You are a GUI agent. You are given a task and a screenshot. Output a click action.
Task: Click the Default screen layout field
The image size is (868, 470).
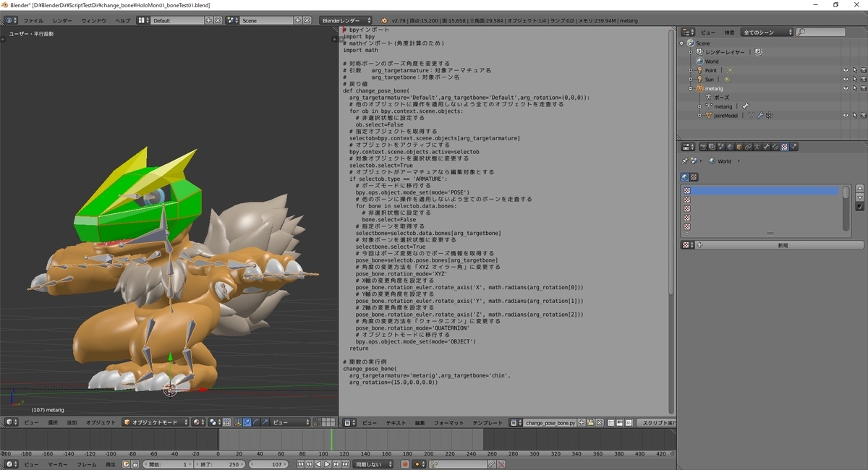pyautogui.click(x=178, y=20)
